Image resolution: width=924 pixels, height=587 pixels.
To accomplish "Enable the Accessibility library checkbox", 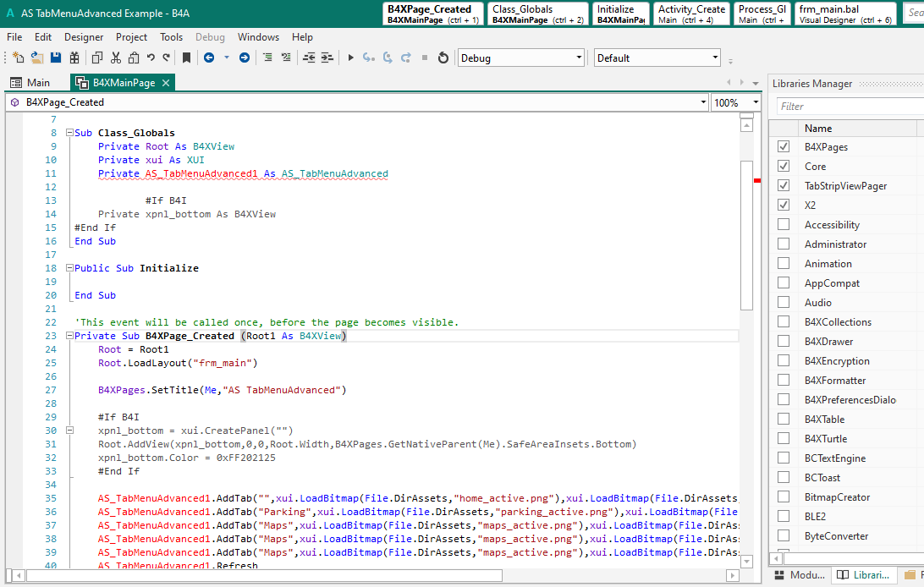I will tap(784, 225).
